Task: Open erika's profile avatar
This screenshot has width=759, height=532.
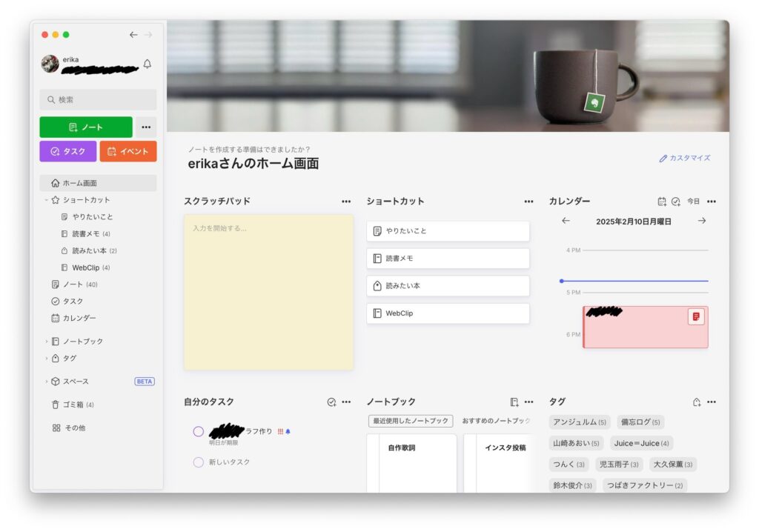Action: 50,64
